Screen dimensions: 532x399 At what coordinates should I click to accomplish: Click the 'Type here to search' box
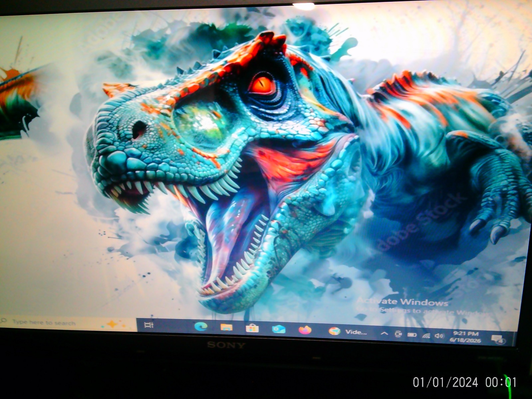coord(68,323)
